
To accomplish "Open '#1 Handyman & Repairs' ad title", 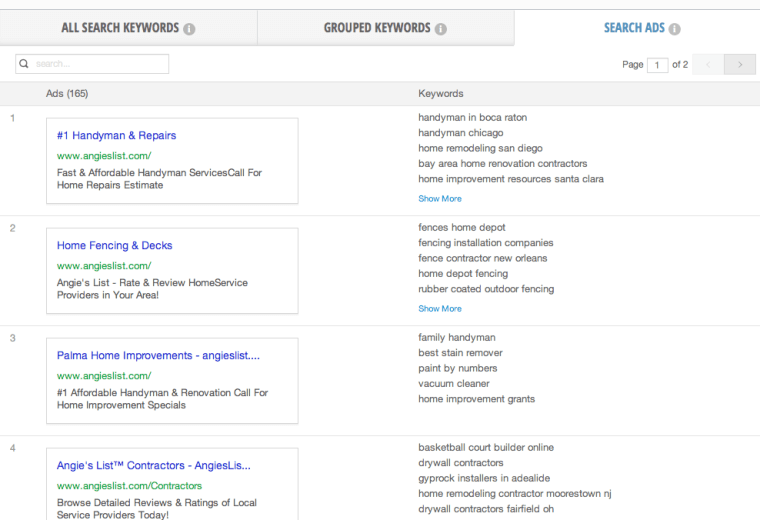I will tap(116, 136).
